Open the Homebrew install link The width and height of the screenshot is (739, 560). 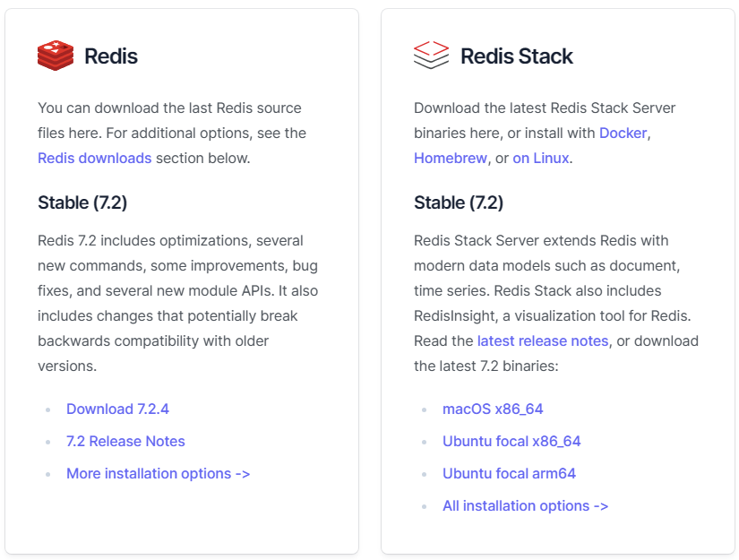pos(450,158)
